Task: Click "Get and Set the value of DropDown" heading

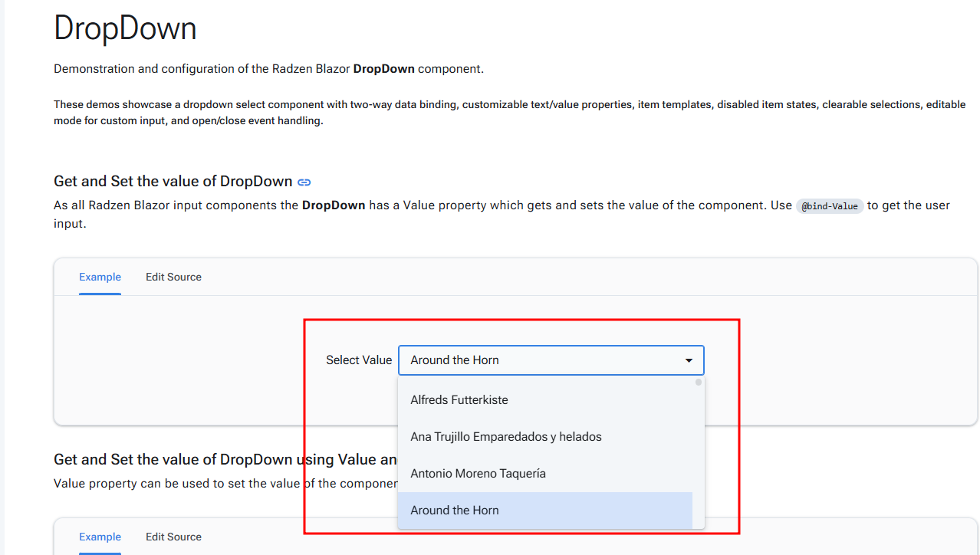Action: pos(173,182)
